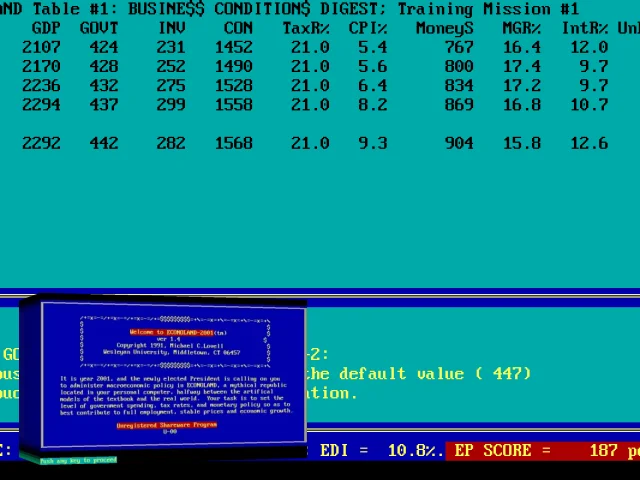
Task: Select the TaxR% column header
Action: pyautogui.click(x=306, y=28)
